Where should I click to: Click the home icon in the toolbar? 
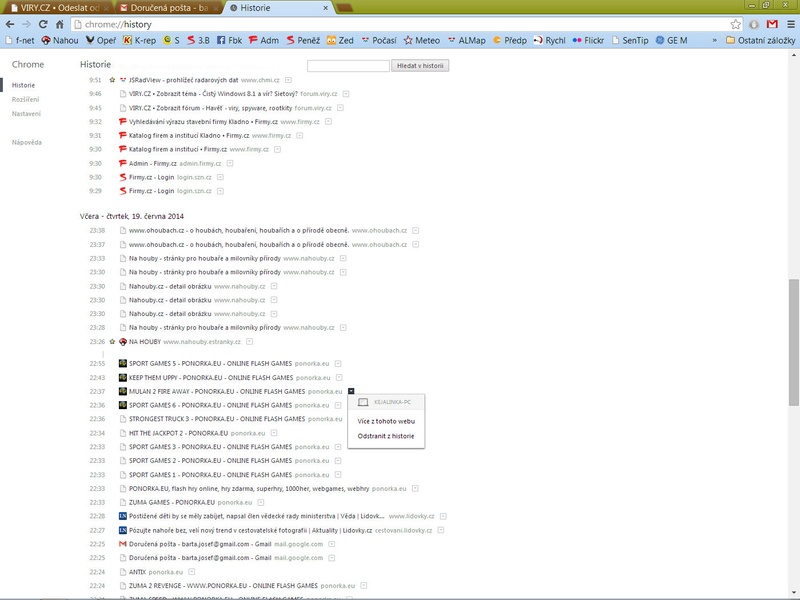59,23
